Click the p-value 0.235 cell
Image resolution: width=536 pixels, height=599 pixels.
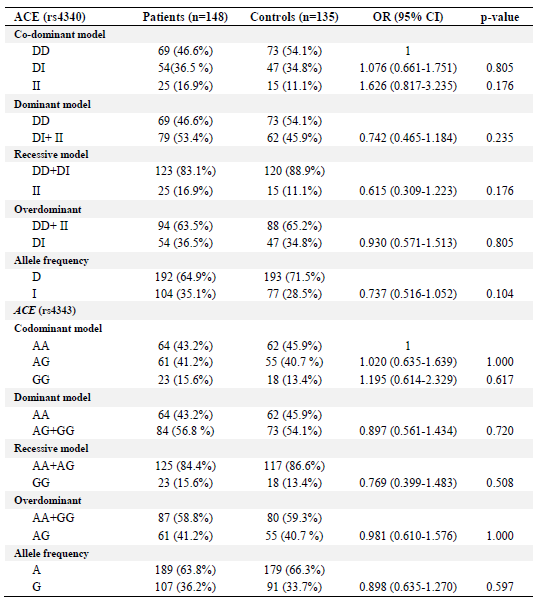click(500, 138)
